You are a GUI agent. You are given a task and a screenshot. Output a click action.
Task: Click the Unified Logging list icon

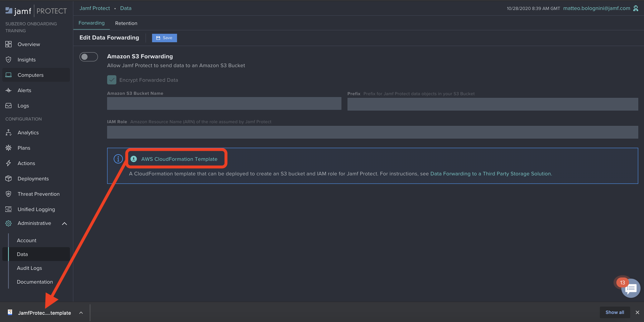click(x=8, y=209)
